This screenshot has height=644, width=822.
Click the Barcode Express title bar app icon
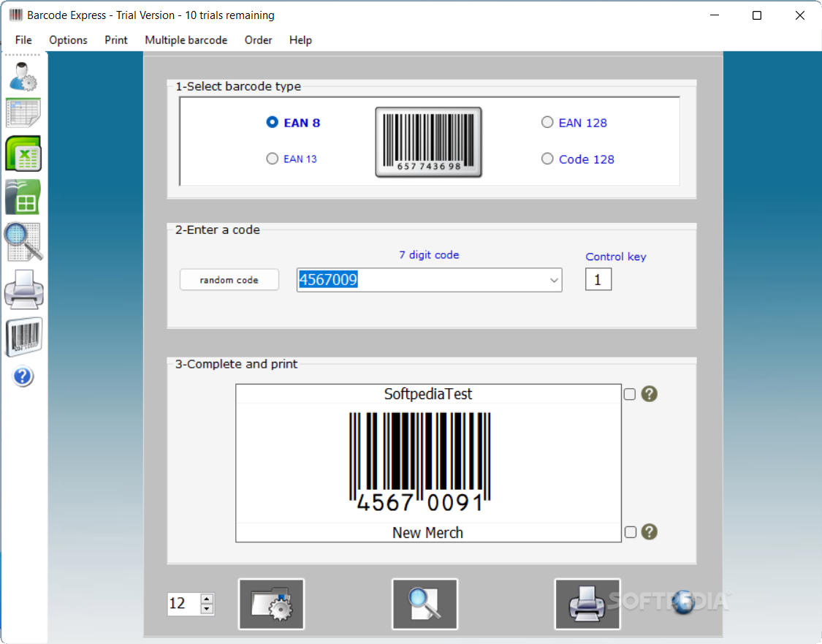tap(16, 15)
